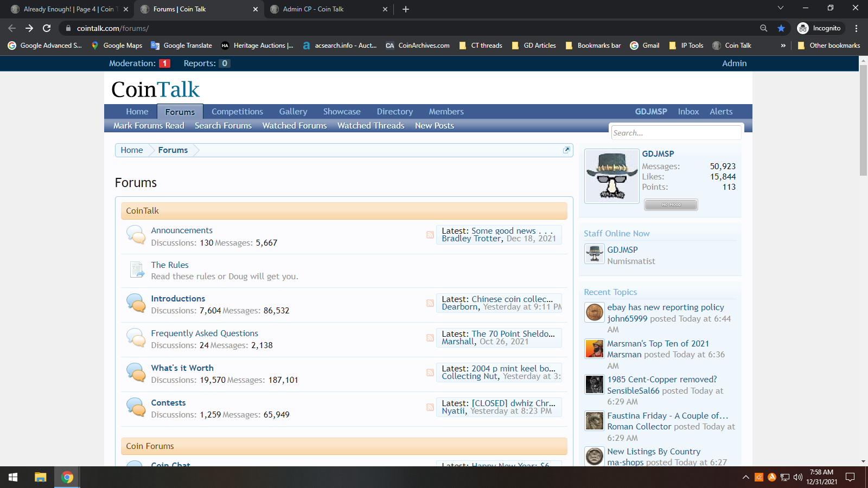Click the browser back arrow

[12, 28]
